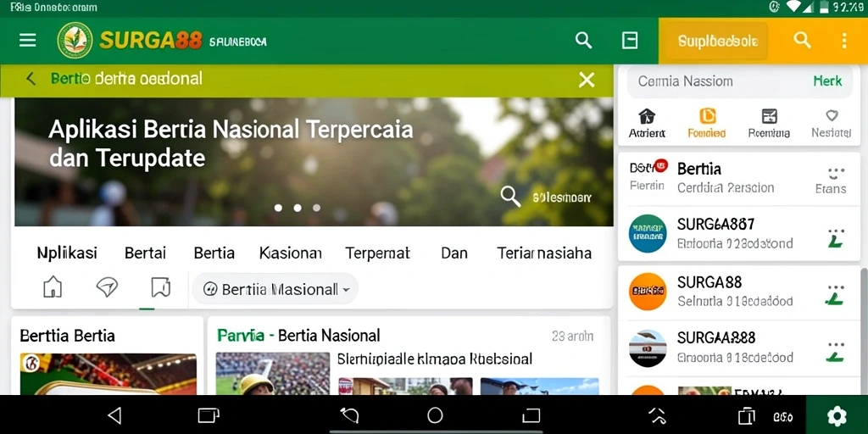Click the stadium thumbnail under Berttia Bertia

tap(108, 374)
